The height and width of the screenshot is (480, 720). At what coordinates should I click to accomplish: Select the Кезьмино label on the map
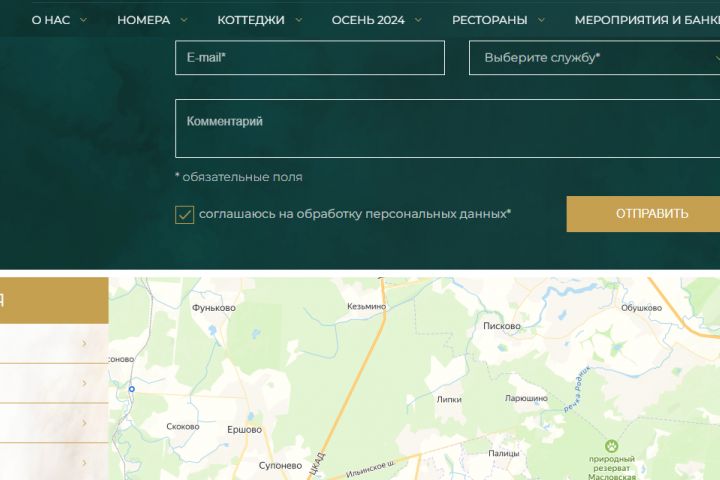(366, 306)
